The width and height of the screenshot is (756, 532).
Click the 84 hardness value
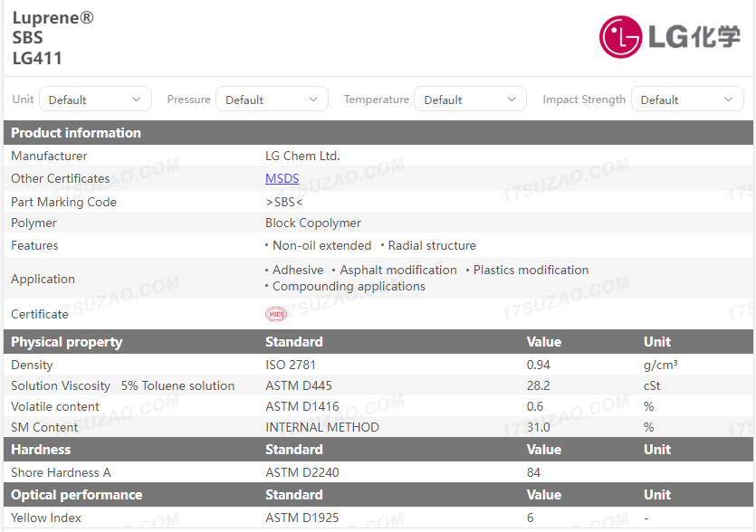pos(533,472)
